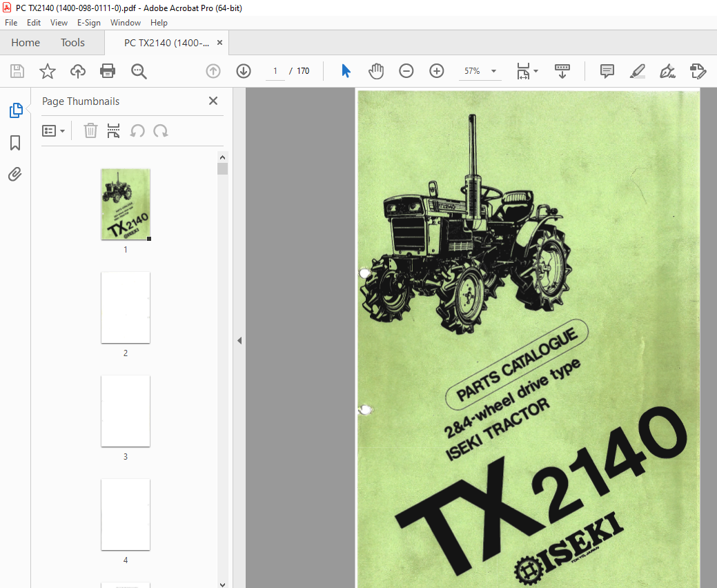Print the document with printer icon
This screenshot has width=717, height=588.
click(x=108, y=71)
